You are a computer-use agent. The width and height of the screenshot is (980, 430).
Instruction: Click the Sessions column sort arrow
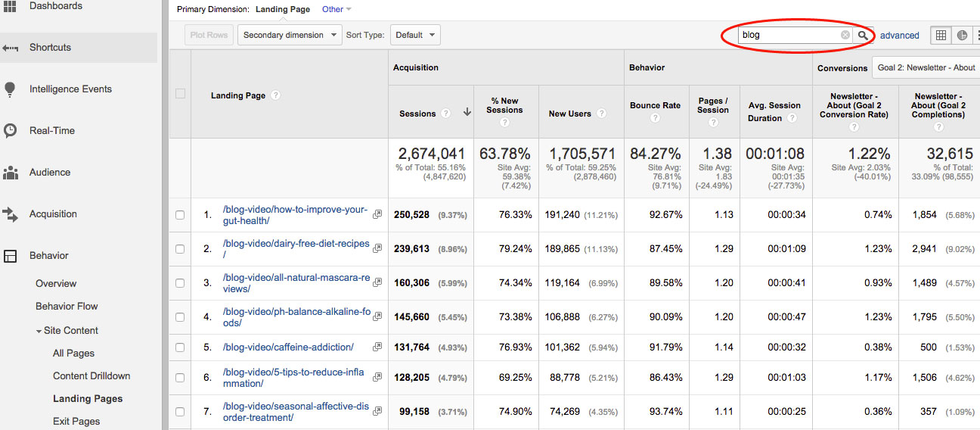tap(467, 113)
